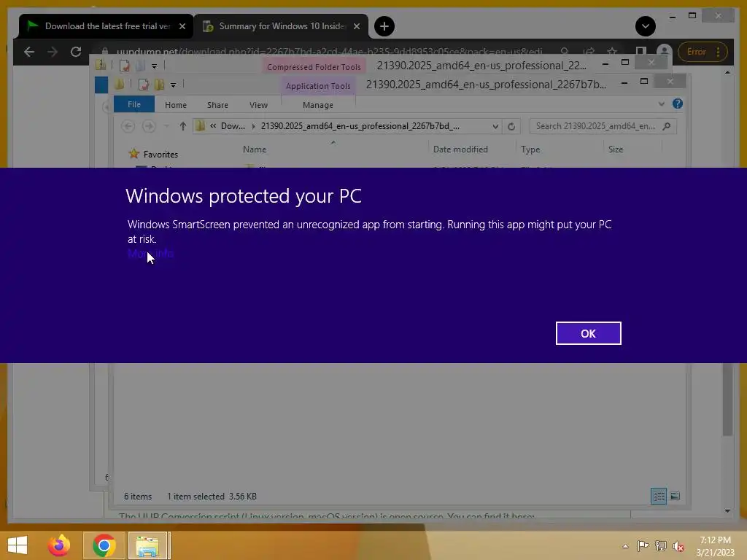Bookmark this page with star icon
This screenshot has height=560, width=747.
pyautogui.click(x=612, y=51)
